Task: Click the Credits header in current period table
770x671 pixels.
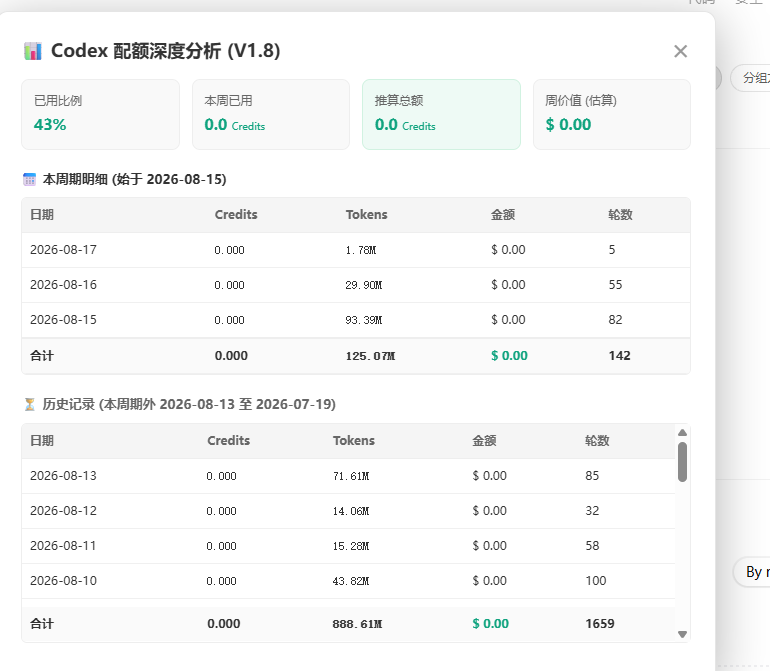Action: click(x=236, y=214)
